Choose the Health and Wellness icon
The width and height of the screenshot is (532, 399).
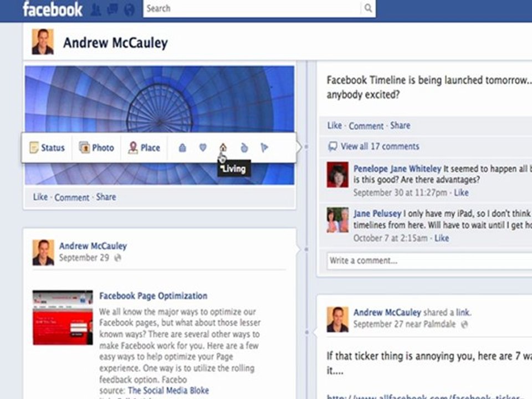pos(244,147)
